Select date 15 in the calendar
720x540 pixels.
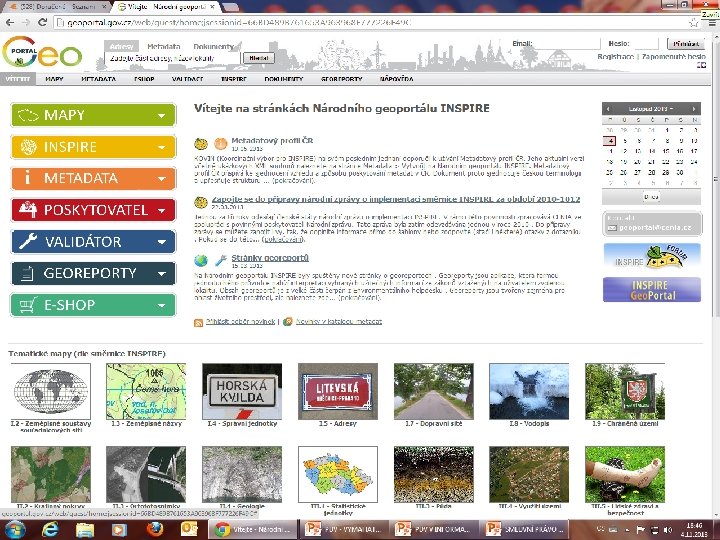pos(666,151)
